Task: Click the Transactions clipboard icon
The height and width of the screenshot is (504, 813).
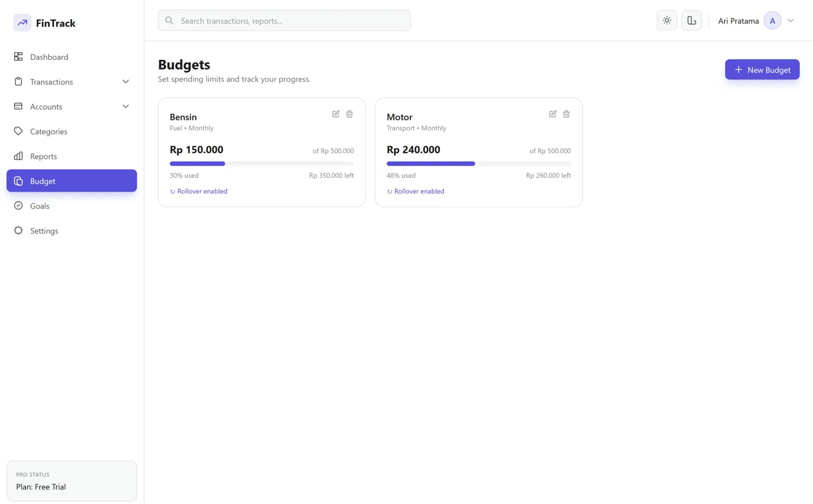Action: tap(18, 82)
